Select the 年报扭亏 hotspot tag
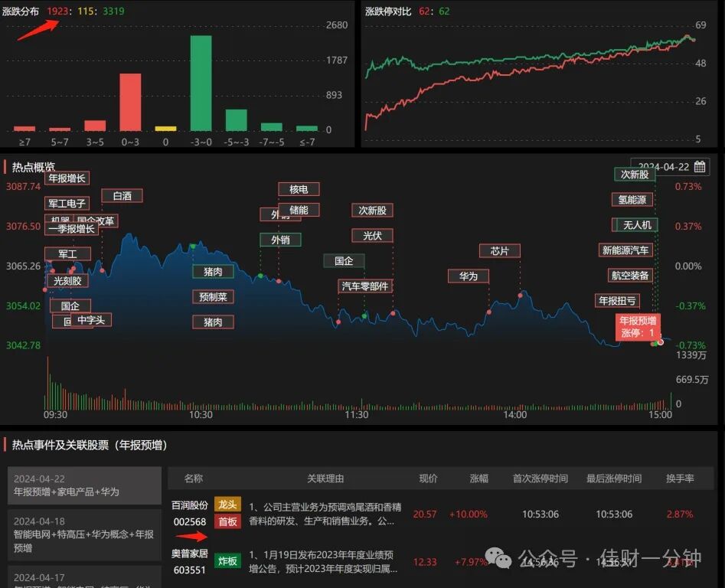725x588 pixels. click(x=617, y=300)
